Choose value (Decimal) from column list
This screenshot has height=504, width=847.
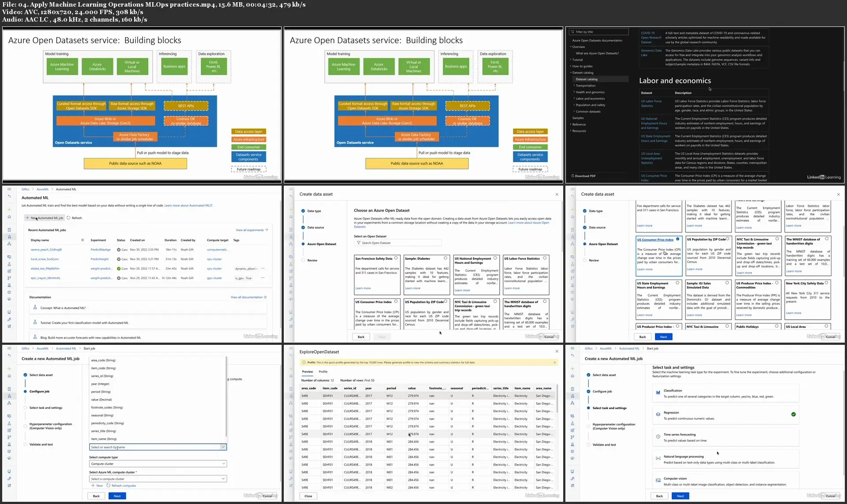[x=102, y=399]
